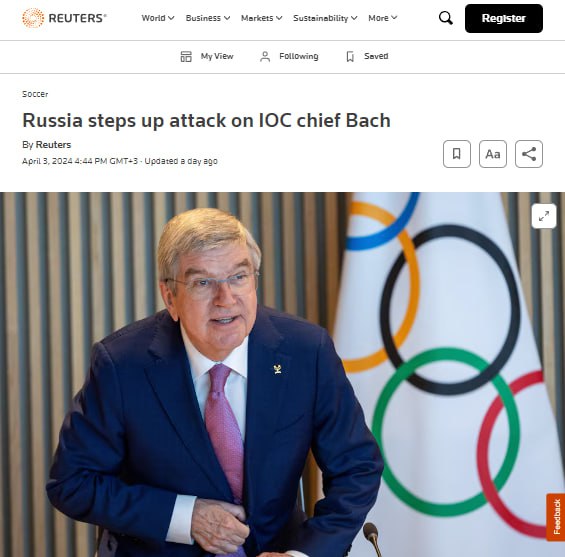Go to the Following tab

(x=289, y=56)
